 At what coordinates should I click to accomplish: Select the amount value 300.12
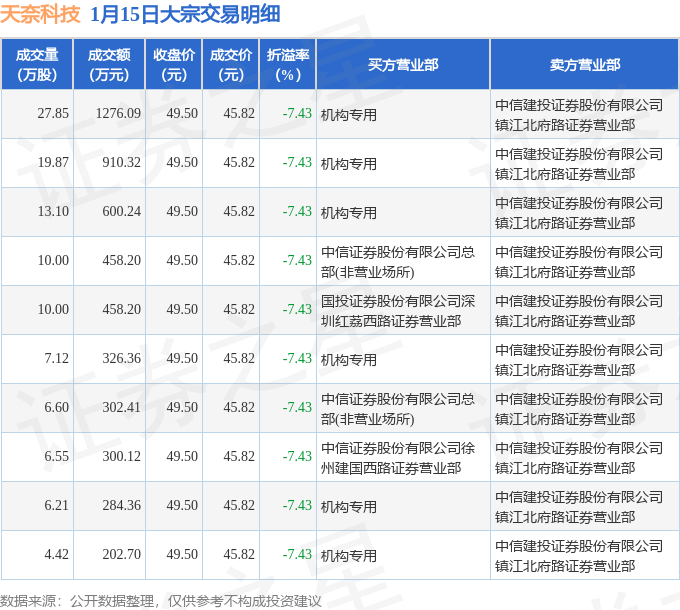pyautogui.click(x=121, y=457)
